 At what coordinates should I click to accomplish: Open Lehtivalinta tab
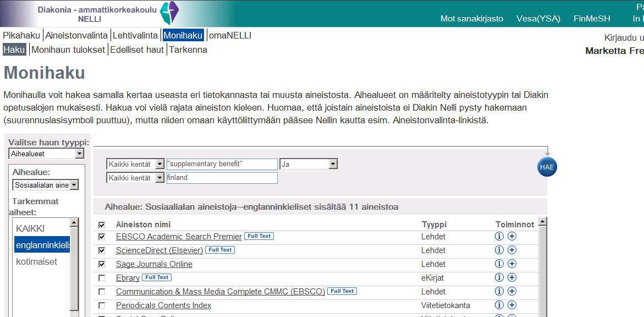point(135,36)
